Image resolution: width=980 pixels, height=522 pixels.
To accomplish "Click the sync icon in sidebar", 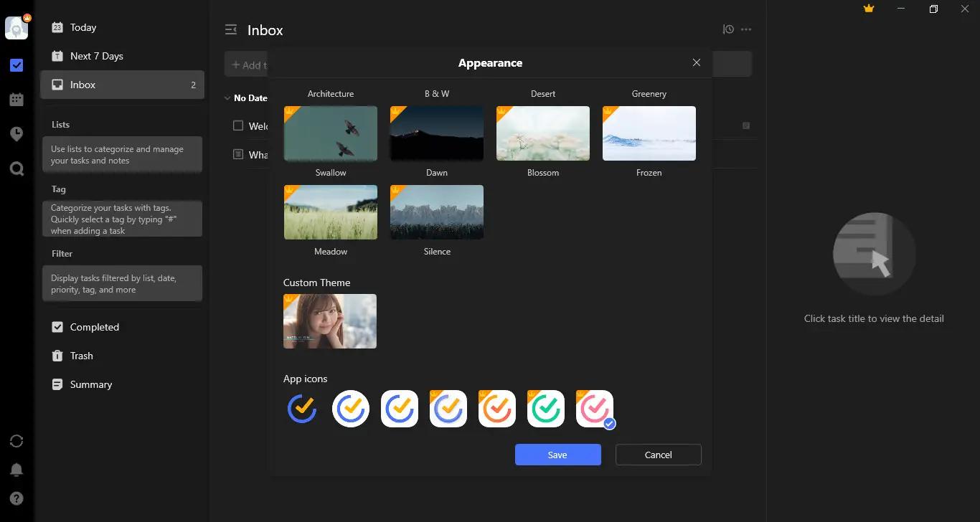I will [17, 441].
